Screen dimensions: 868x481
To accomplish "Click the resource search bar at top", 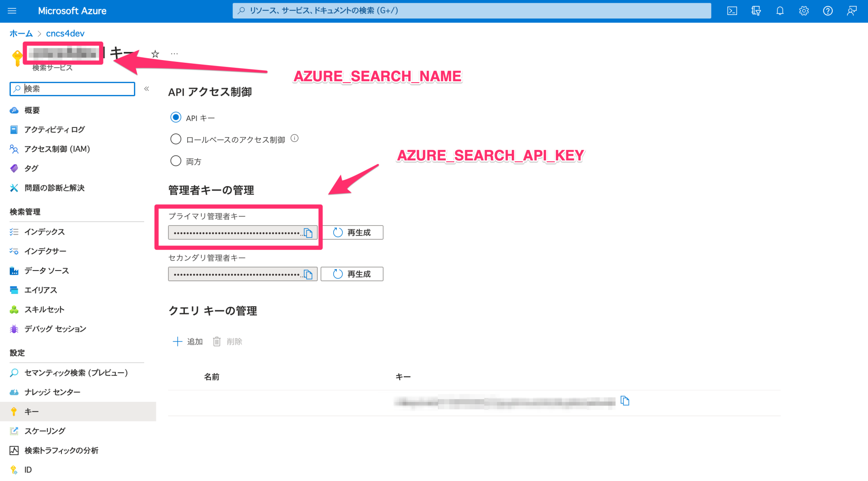I will [x=471, y=10].
